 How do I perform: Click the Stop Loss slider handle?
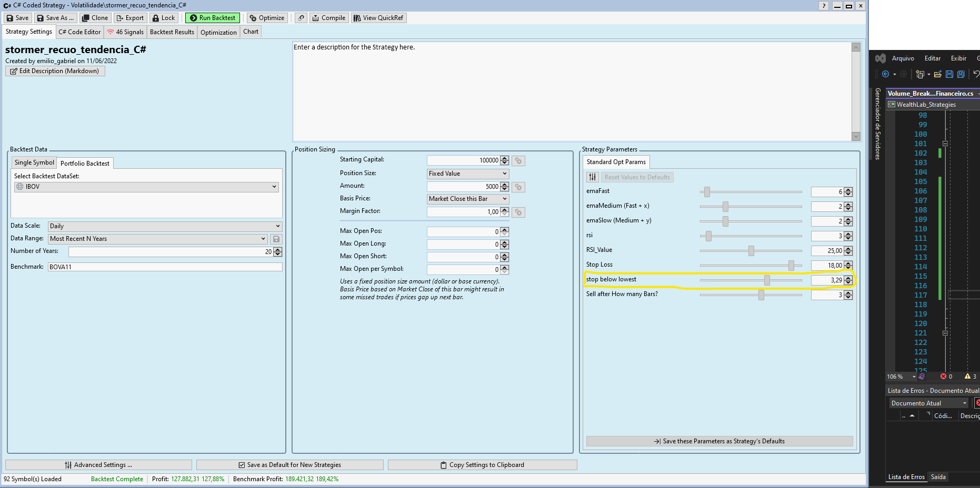pyautogui.click(x=791, y=266)
